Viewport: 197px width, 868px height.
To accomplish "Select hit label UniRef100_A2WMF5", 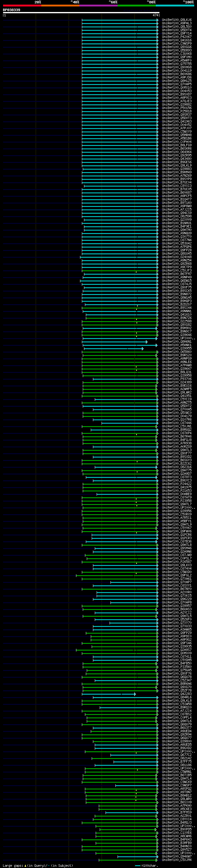I will [x=177, y=389].
